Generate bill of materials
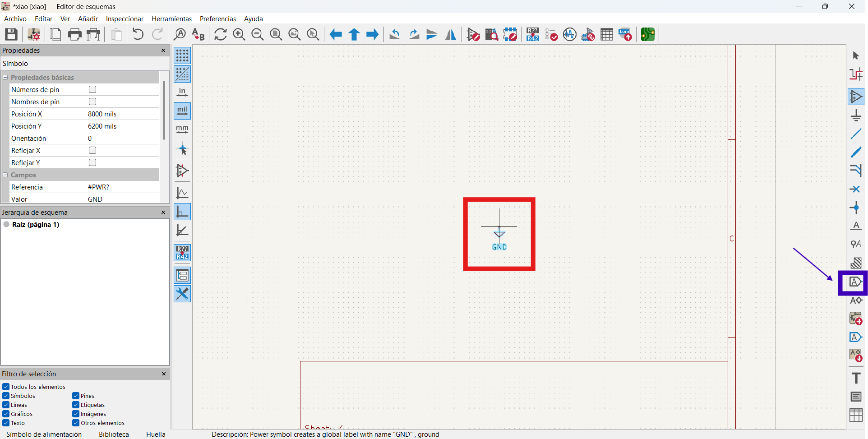This screenshot has width=868, height=439. pos(625,34)
